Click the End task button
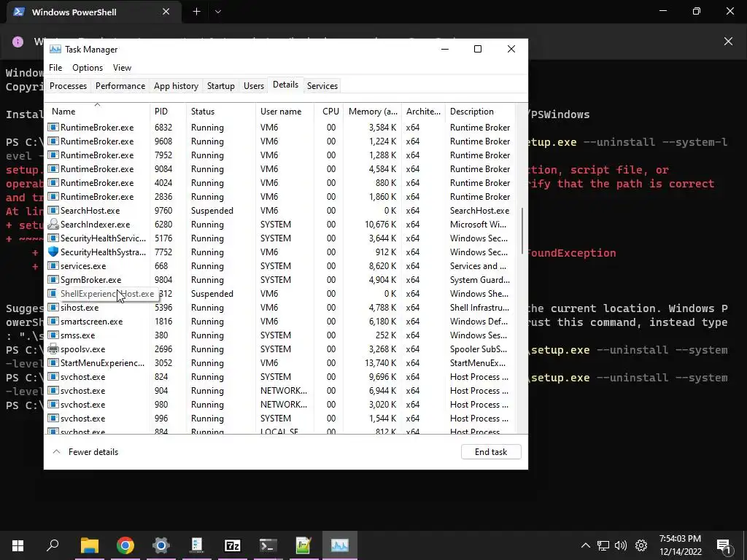The width and height of the screenshot is (747, 560). tap(491, 452)
